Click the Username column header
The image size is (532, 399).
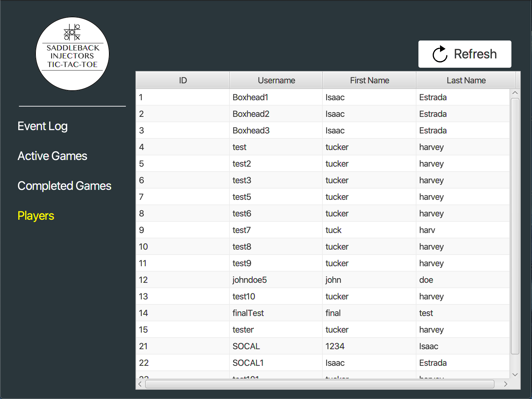coord(276,80)
